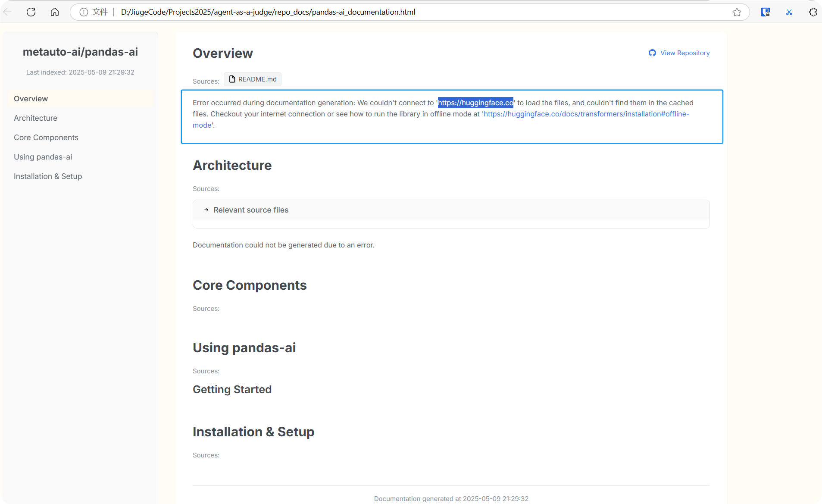
Task: Reload the page with refresh icon
Action: coord(31,12)
